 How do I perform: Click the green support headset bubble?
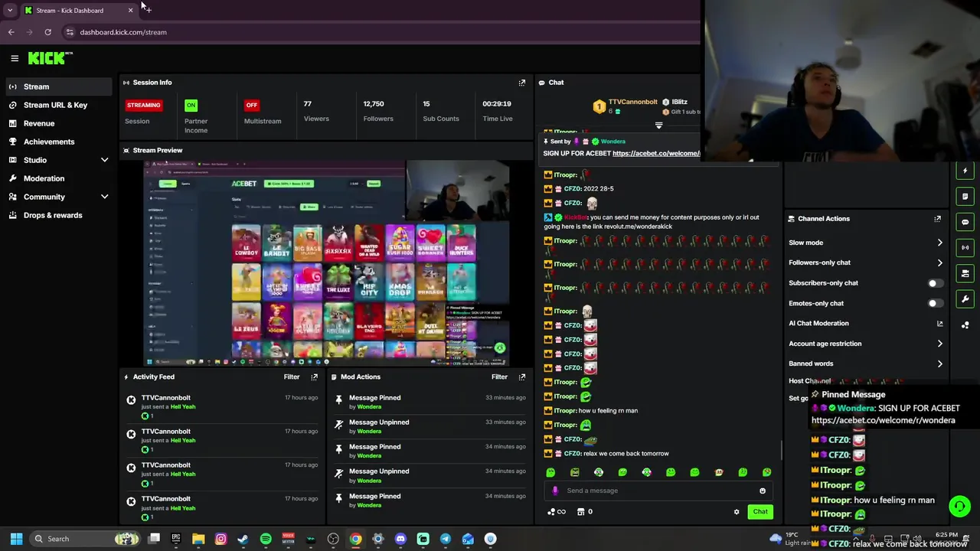[x=959, y=507]
